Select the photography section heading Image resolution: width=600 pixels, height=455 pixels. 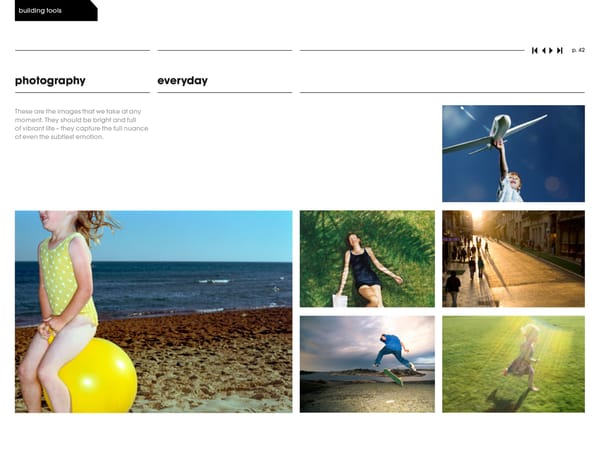50,81
